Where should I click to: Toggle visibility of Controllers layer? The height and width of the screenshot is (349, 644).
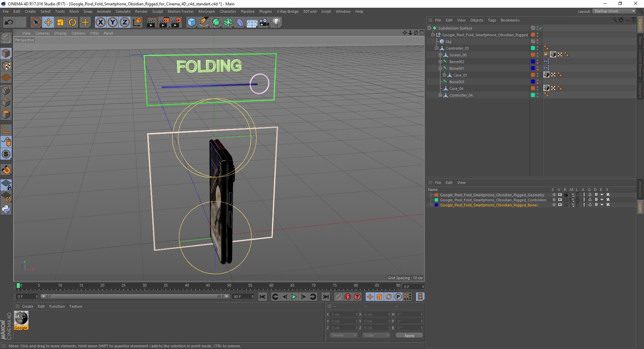coord(559,200)
